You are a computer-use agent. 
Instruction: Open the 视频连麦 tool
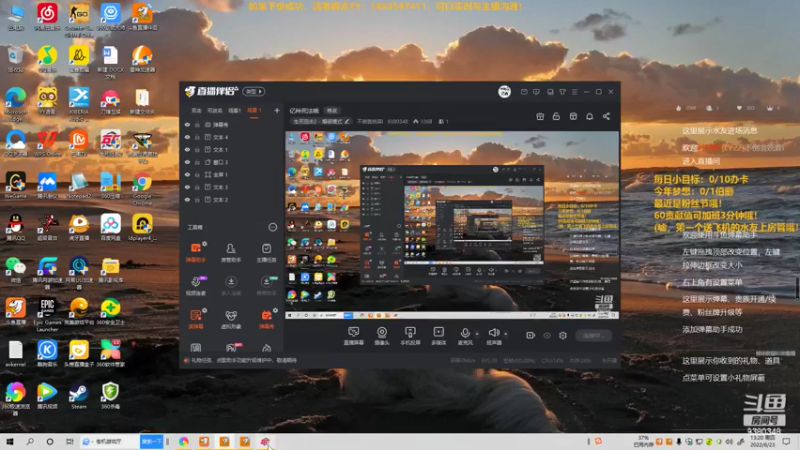[195, 286]
